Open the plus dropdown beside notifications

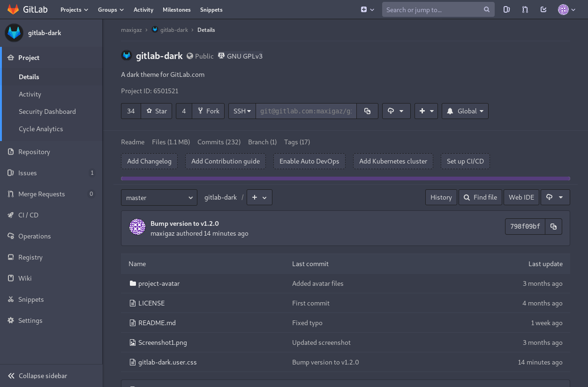tap(426, 111)
